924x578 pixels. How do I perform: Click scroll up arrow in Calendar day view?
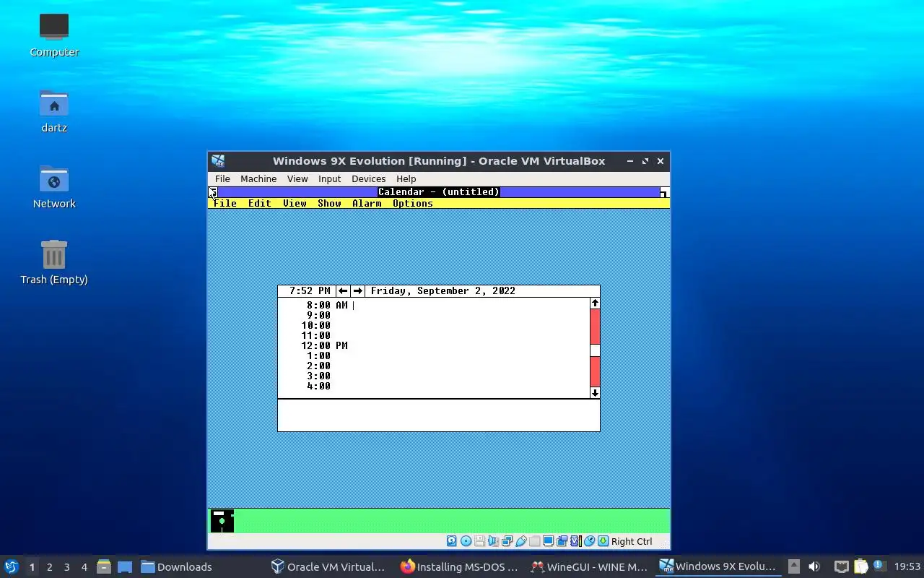595,303
